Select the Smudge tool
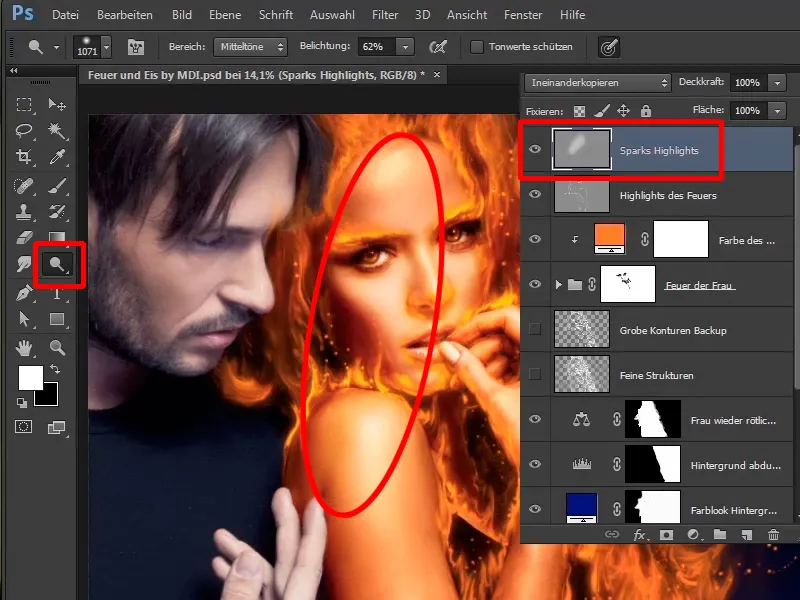Viewport: 800px width, 600px height. 23,264
